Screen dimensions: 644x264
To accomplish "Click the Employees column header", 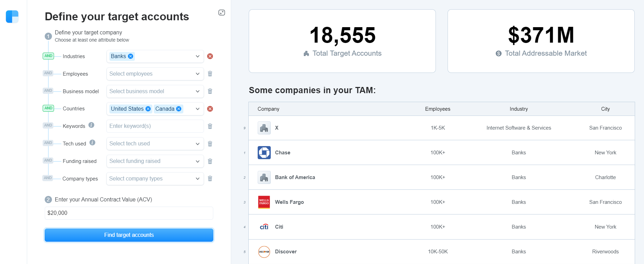I will [438, 109].
